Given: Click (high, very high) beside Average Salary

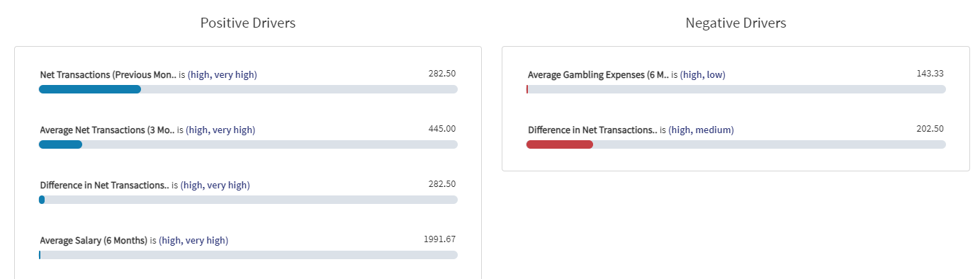Looking at the screenshot, I should click(193, 240).
